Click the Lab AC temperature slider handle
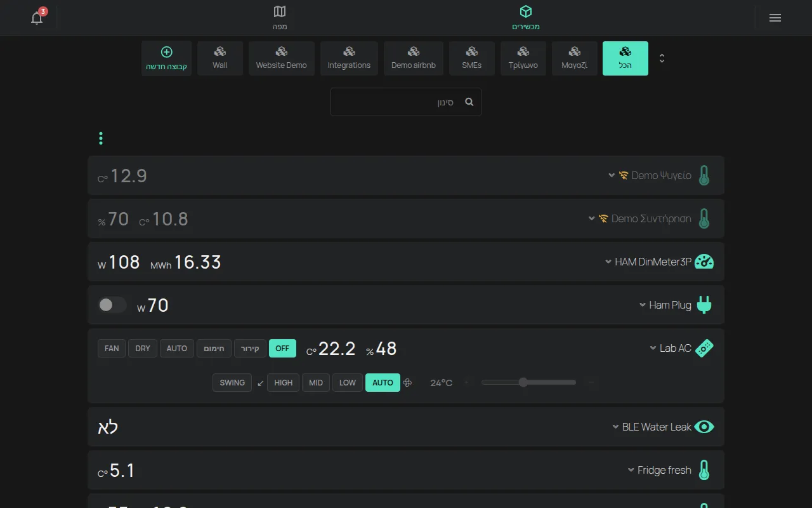Image resolution: width=812 pixels, height=508 pixels. 523,382
